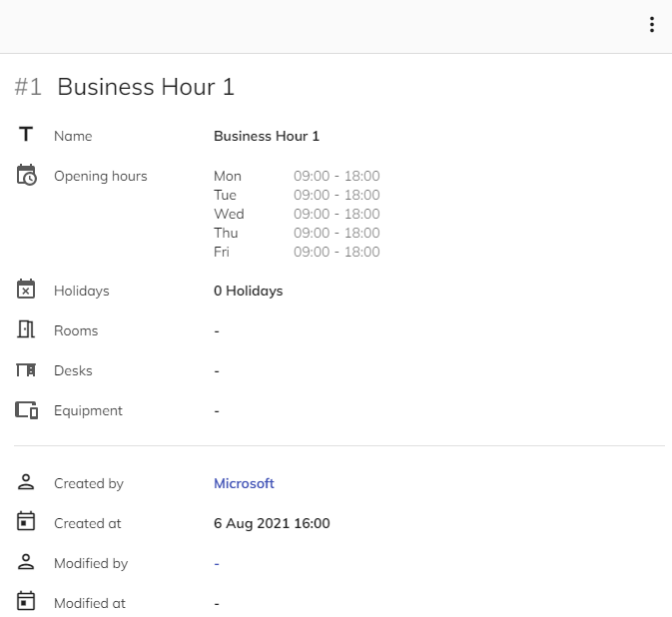Click the Modified at calendar icon

pos(27,602)
